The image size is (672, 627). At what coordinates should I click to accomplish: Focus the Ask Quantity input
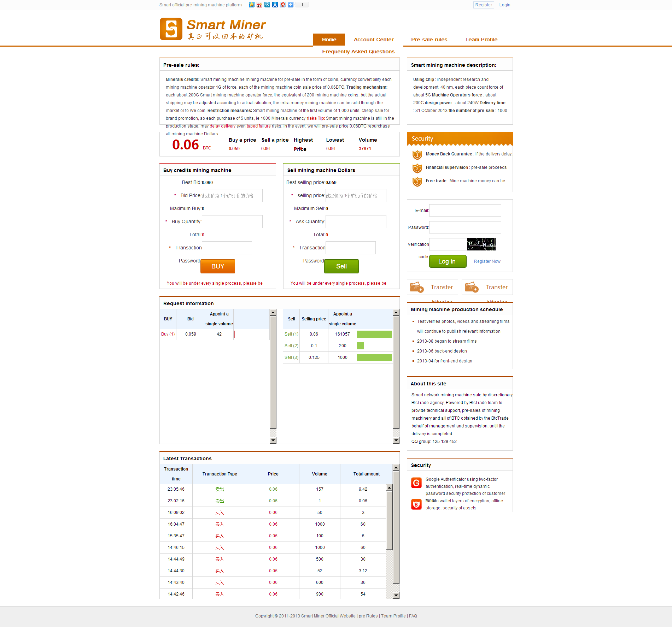[356, 222]
